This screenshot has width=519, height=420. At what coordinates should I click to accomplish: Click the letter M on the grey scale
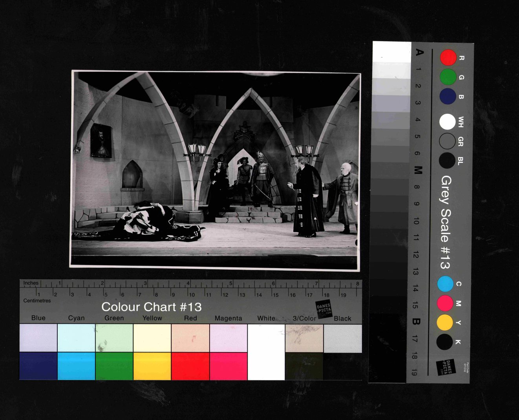[418, 170]
